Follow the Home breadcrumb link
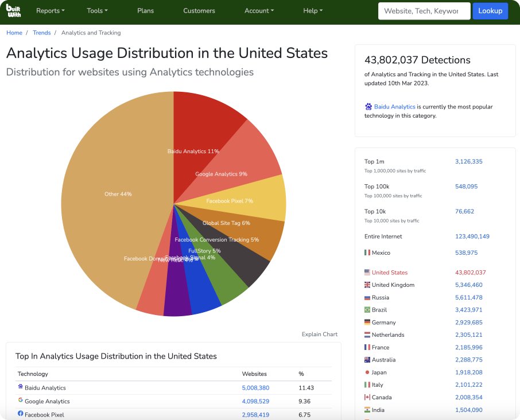Screen dimensions: 520x420 point(14,33)
